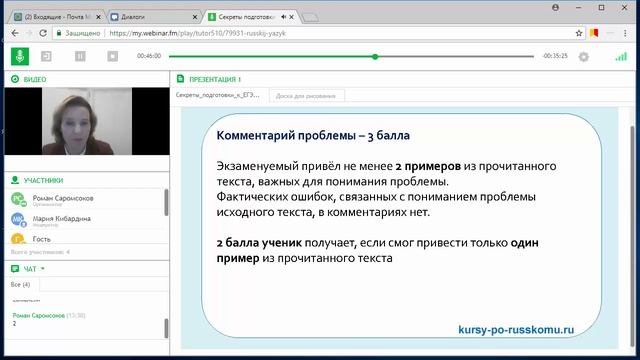Click the participants list scrollbar
Screen dimensions: 640x360
(x=166, y=202)
